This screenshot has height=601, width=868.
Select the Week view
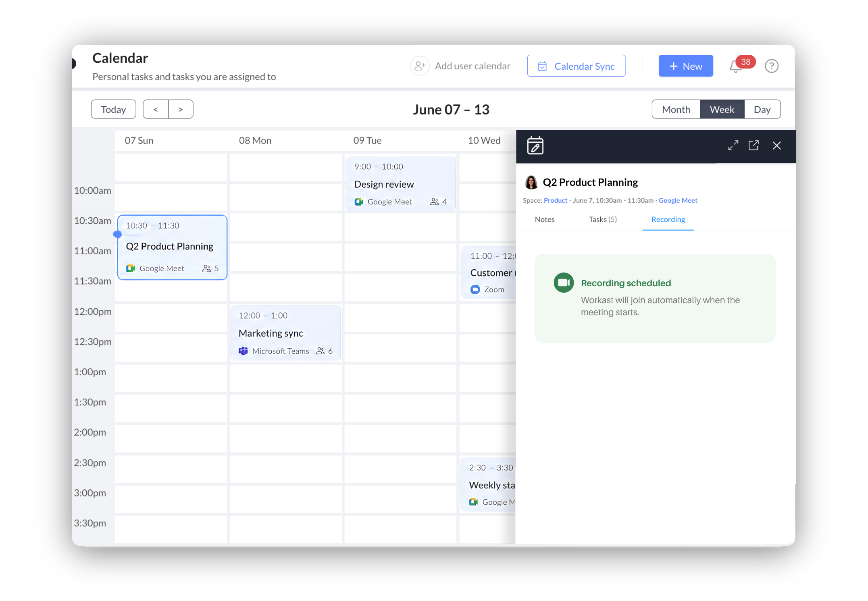click(722, 109)
